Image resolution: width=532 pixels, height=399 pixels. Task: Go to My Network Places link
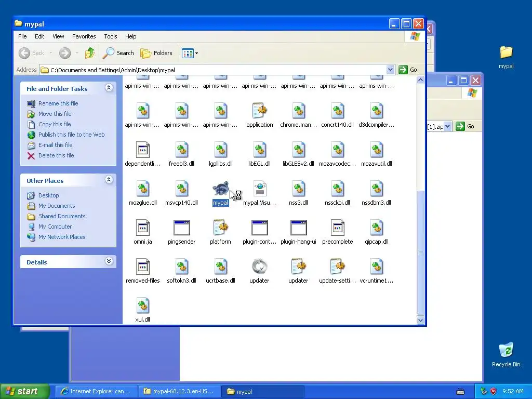(62, 237)
